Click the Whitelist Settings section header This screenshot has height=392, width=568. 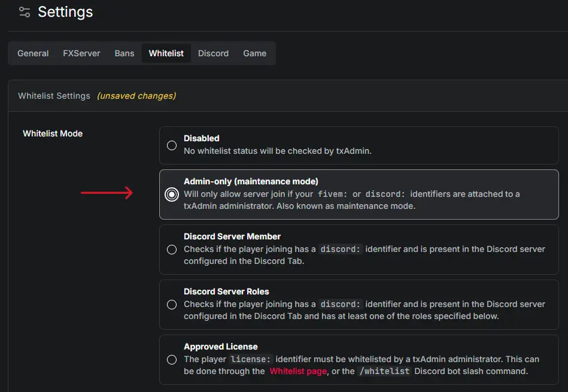(54, 96)
